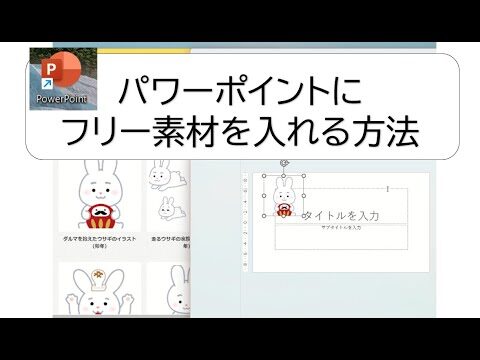Screen dimensions: 480x360
Task: Open the running rabbits illustration thumbnail
Action: [168, 195]
